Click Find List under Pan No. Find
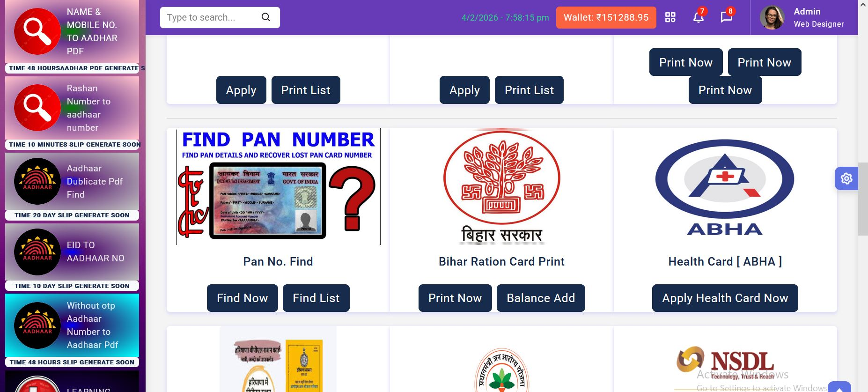 [x=316, y=298]
